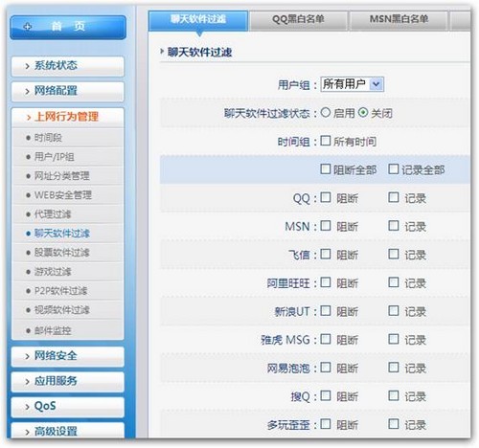Switch to the MSN黑白名单 tab
Image resolution: width=479 pixels, height=448 pixels.
tap(399, 20)
